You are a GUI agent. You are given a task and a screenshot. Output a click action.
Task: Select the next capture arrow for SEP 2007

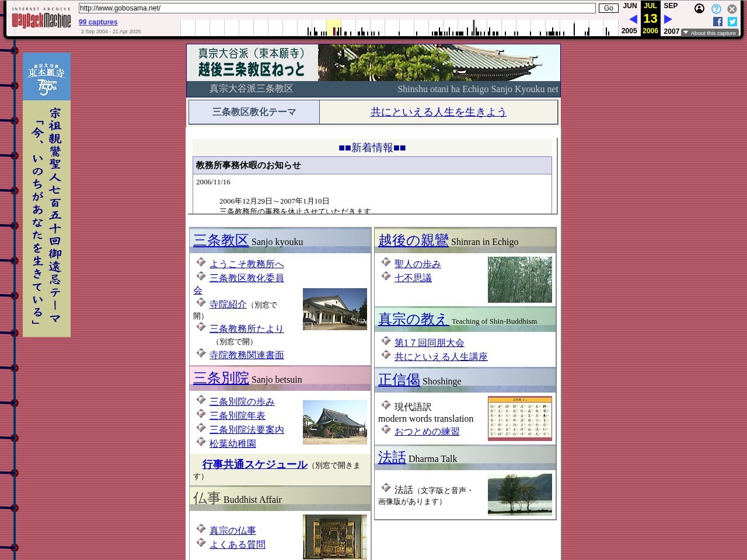[668, 19]
